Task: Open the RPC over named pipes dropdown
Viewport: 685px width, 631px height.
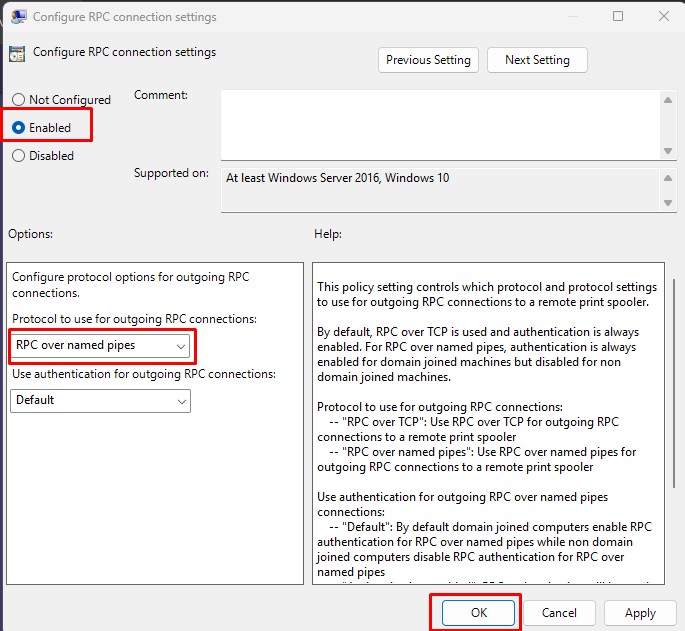Action: click(x=100, y=346)
